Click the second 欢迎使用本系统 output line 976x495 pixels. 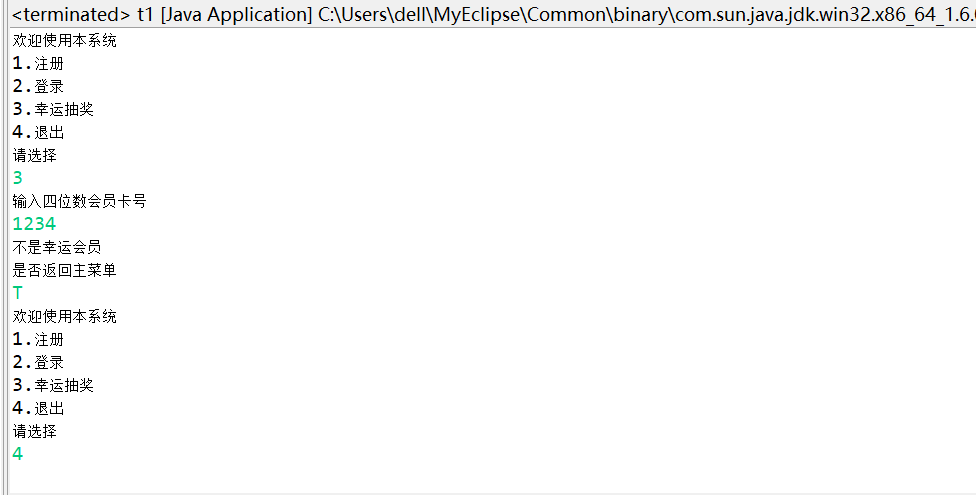tap(65, 316)
